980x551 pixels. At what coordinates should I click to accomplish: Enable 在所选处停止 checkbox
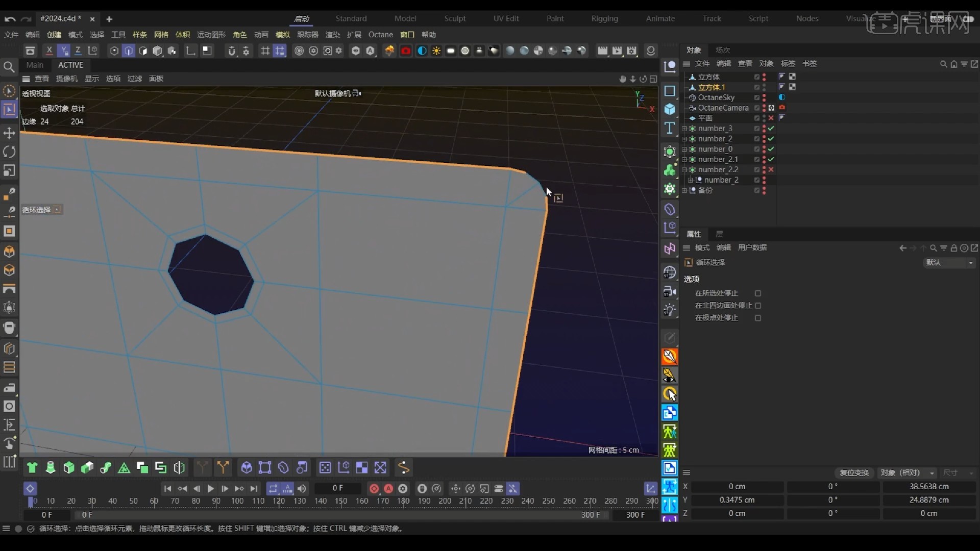(x=758, y=293)
